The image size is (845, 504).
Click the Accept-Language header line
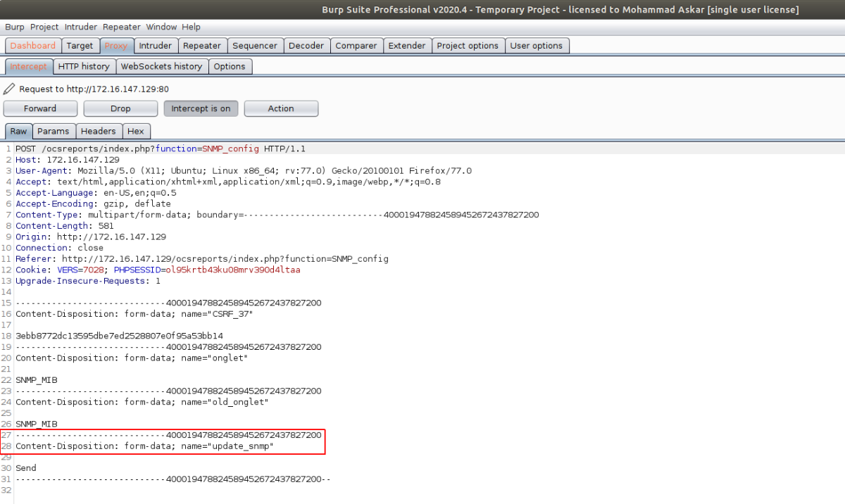click(x=96, y=193)
